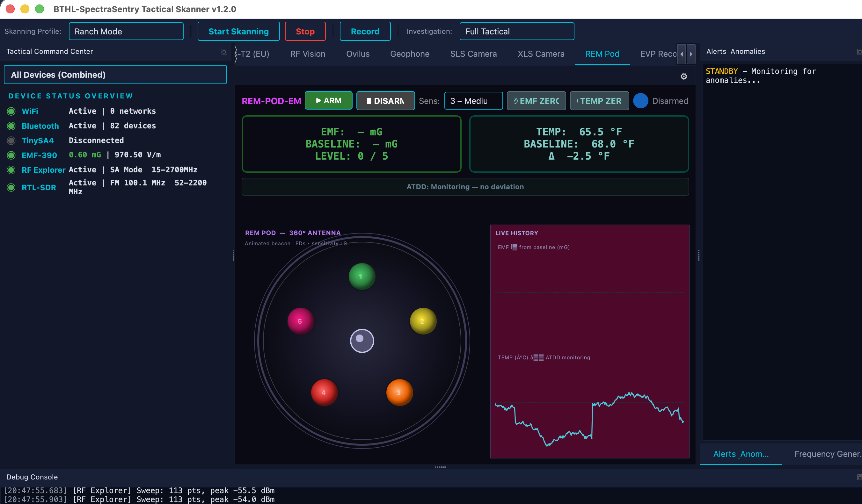
Task: Switch to the Geophone tab
Action: pyautogui.click(x=409, y=54)
